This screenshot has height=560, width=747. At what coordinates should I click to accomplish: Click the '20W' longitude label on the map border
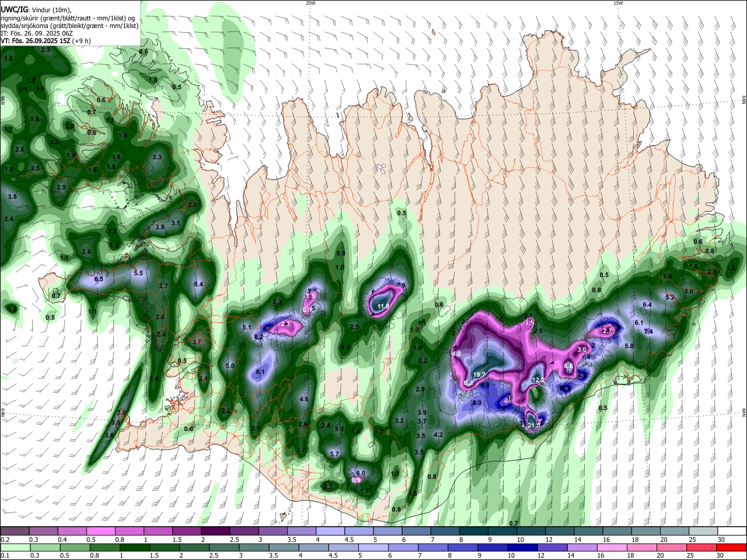click(310, 3)
